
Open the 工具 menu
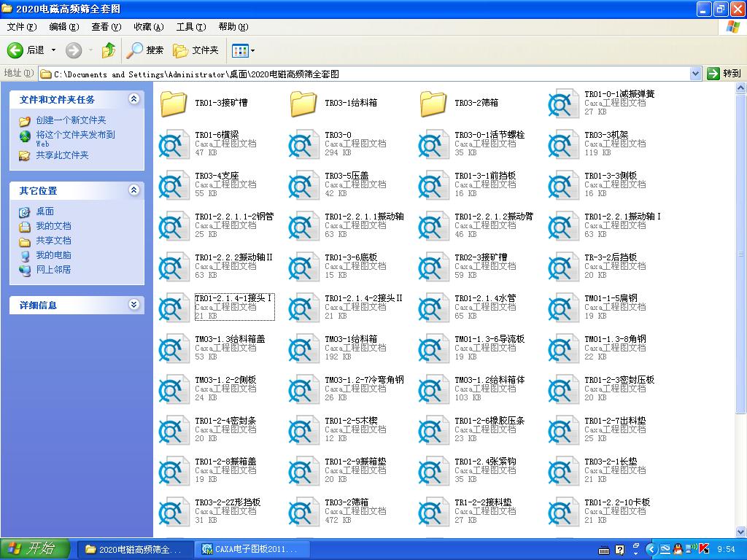click(190, 26)
